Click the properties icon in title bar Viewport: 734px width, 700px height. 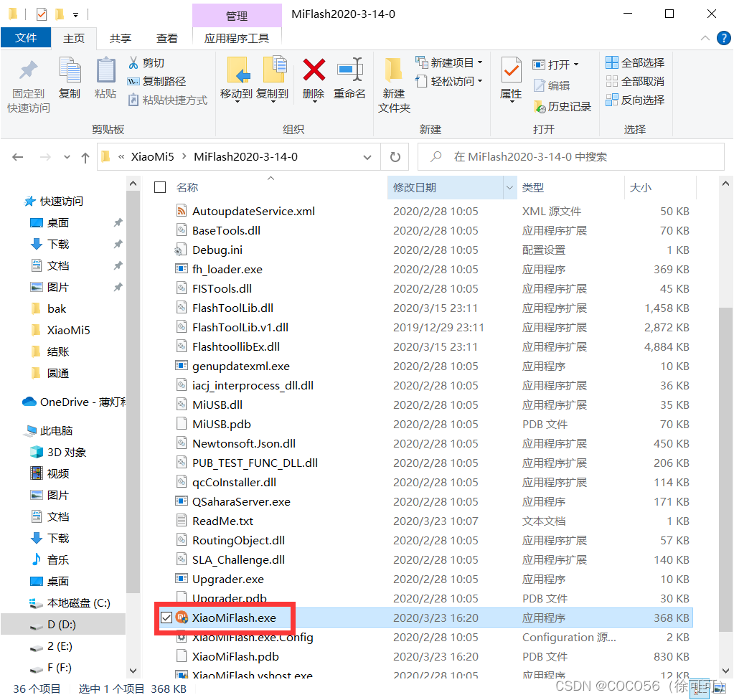(42, 14)
